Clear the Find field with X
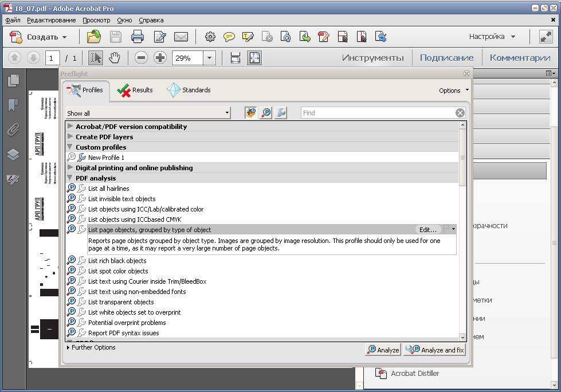Screen dimensions: 561x392 point(460,113)
